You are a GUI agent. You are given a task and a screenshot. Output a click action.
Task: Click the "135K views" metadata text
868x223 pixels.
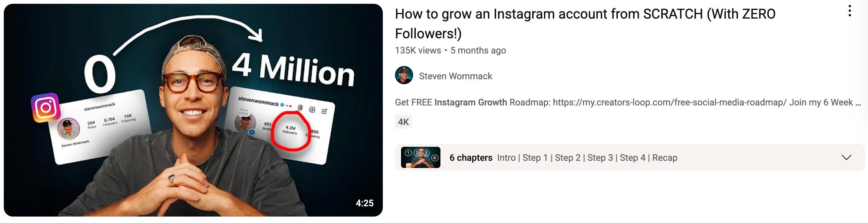(x=418, y=50)
